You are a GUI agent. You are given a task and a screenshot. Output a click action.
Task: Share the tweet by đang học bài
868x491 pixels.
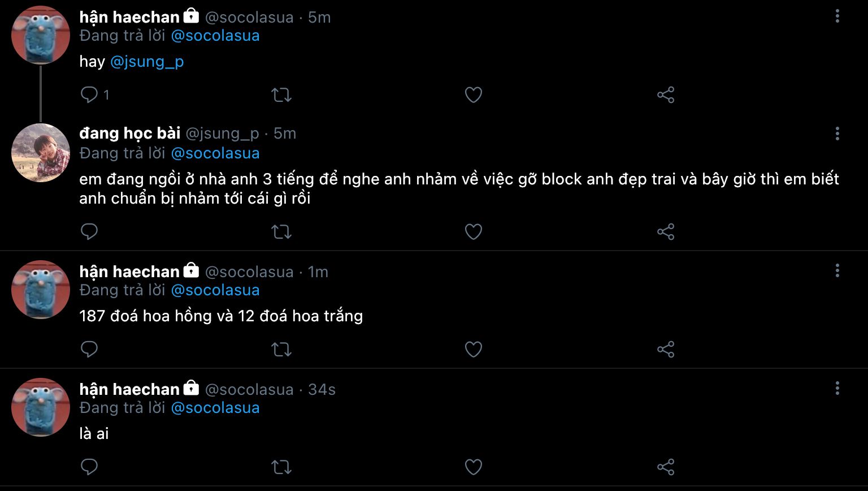[666, 231]
